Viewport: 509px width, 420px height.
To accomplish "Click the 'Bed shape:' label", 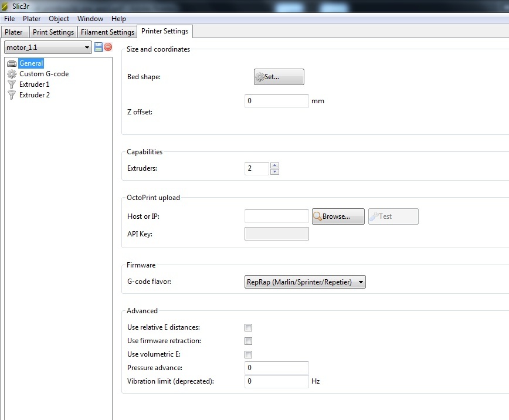I will tap(144, 77).
